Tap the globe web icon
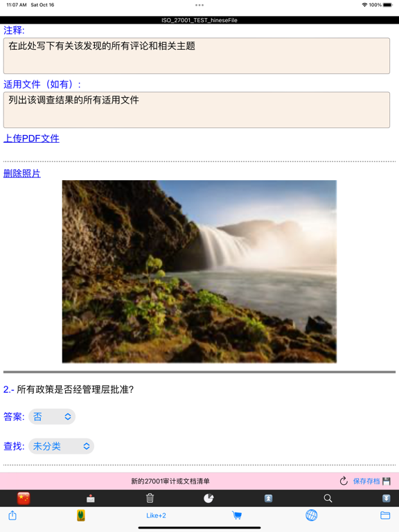The width and height of the screenshot is (399, 532). point(311,515)
